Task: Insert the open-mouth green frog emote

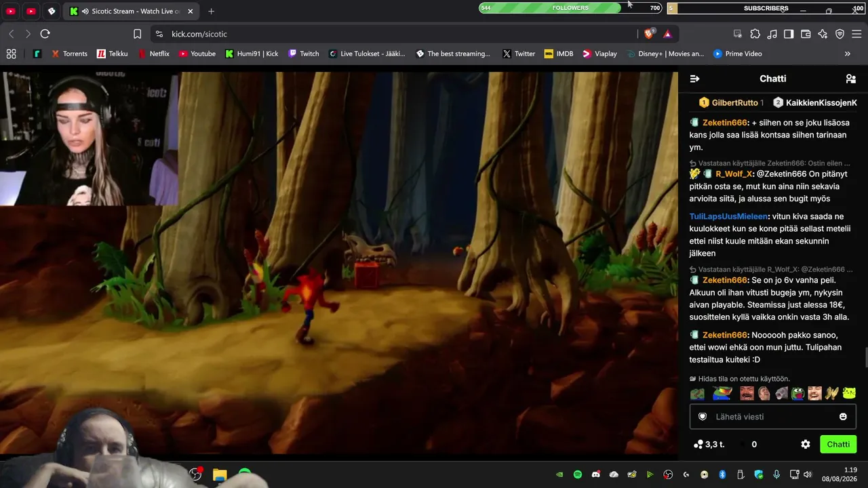Action: point(798,394)
